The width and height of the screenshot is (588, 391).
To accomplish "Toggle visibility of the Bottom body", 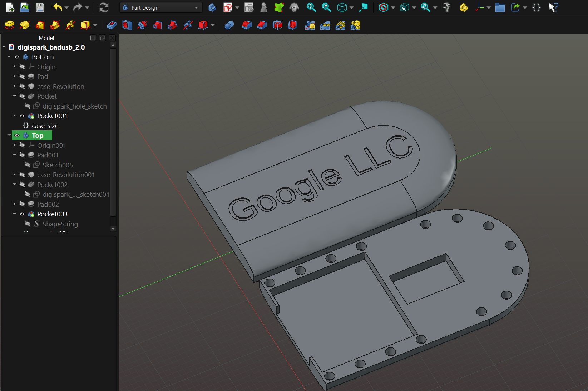I will point(17,57).
